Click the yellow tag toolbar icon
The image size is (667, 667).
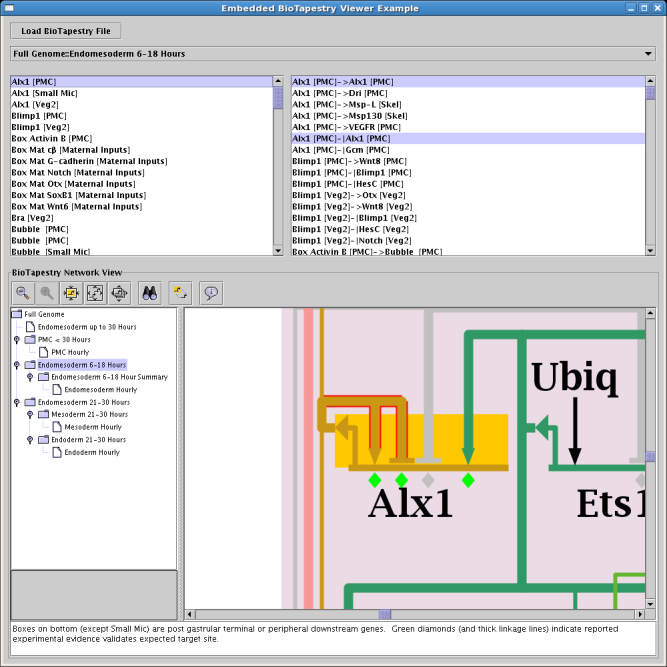(180, 292)
